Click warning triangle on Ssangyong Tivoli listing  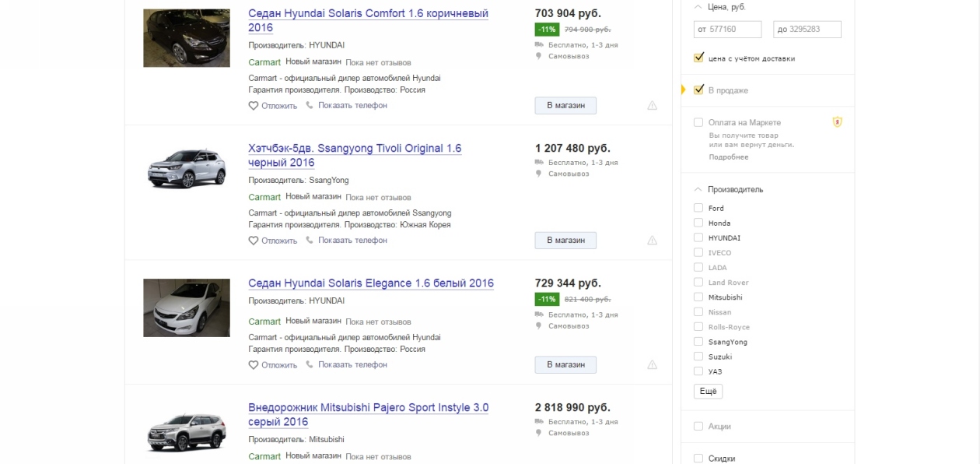coord(652,241)
